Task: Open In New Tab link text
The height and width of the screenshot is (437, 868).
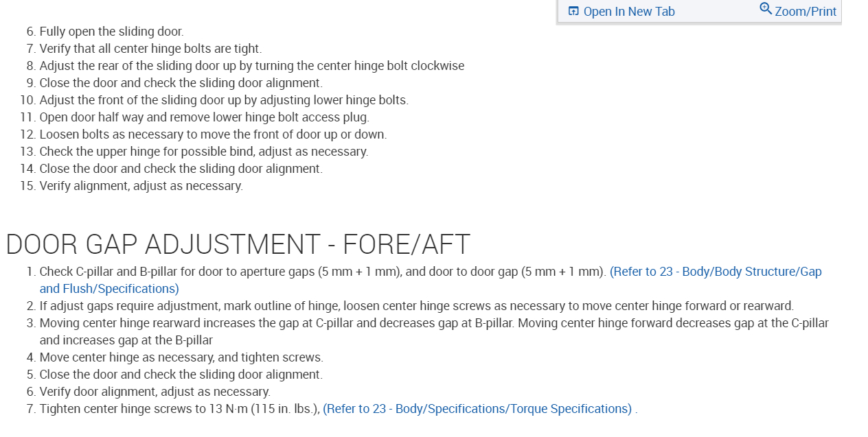Action: click(629, 12)
